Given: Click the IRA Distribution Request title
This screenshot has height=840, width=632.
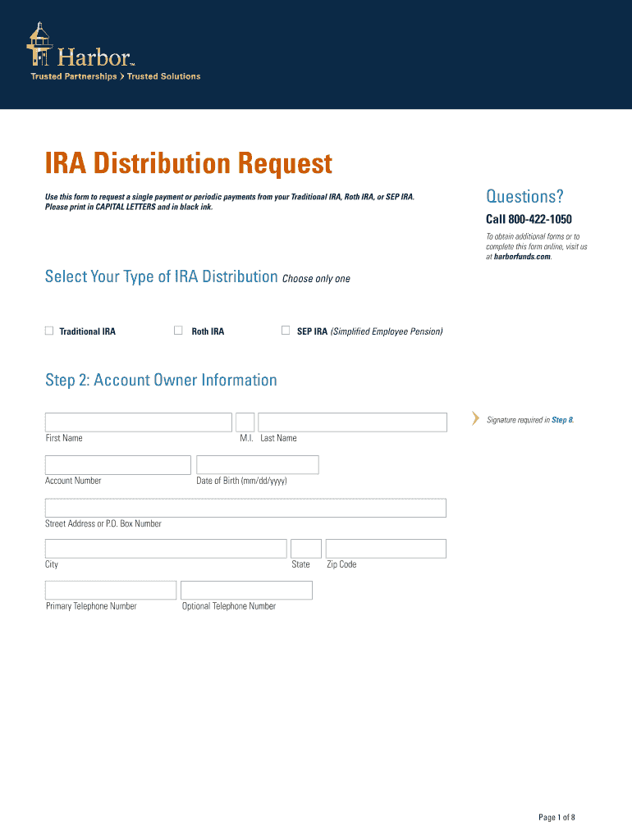Looking at the screenshot, I should (x=189, y=163).
